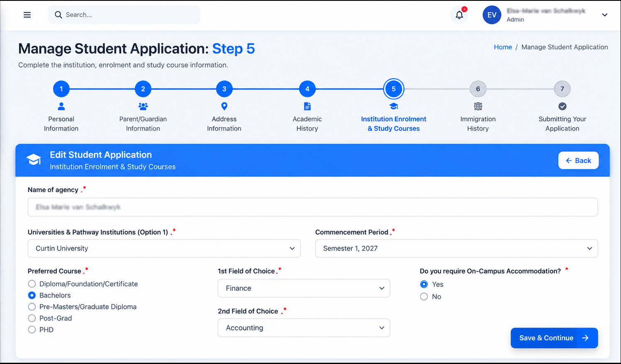
Task: Go to step 2 circle
Action: 143,89
